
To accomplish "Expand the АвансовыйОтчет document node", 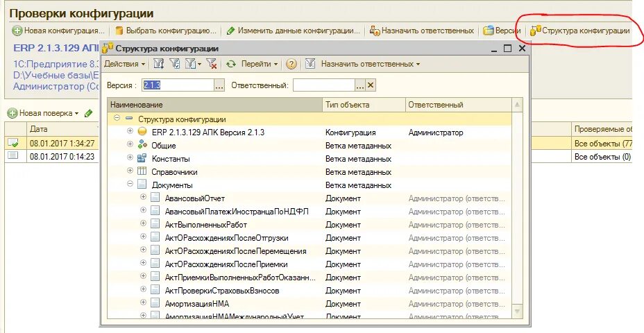I will click(144, 197).
